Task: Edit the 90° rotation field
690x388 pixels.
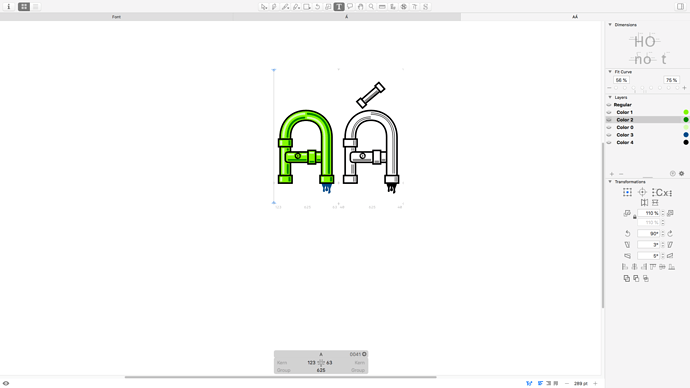Action: (649, 234)
